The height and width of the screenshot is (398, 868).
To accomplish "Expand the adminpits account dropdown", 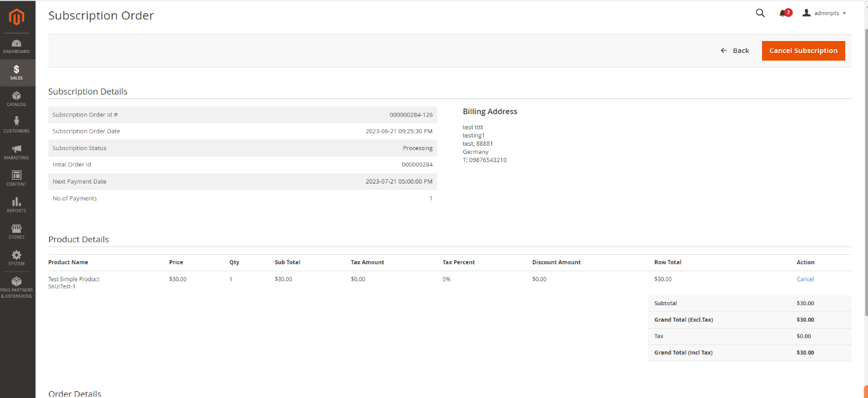I will (x=824, y=13).
